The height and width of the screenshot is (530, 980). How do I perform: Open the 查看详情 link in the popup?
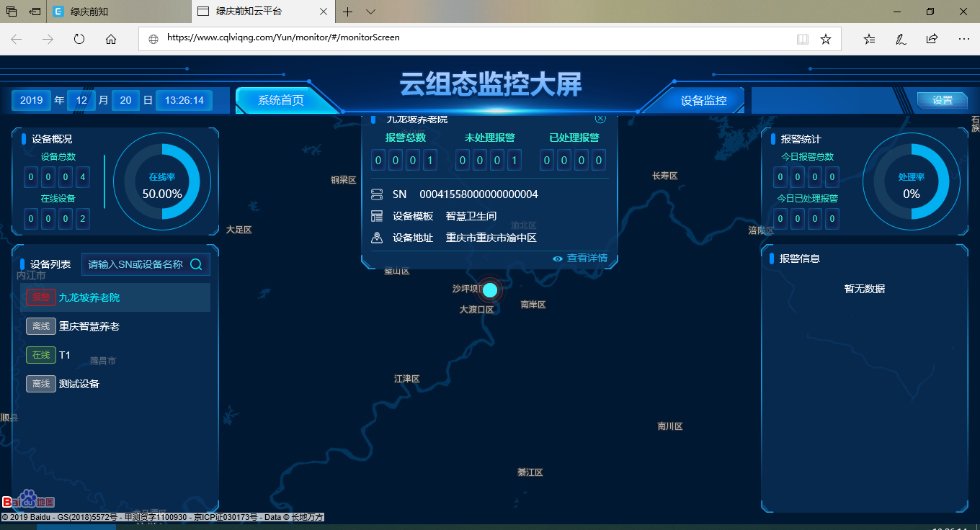click(588, 258)
